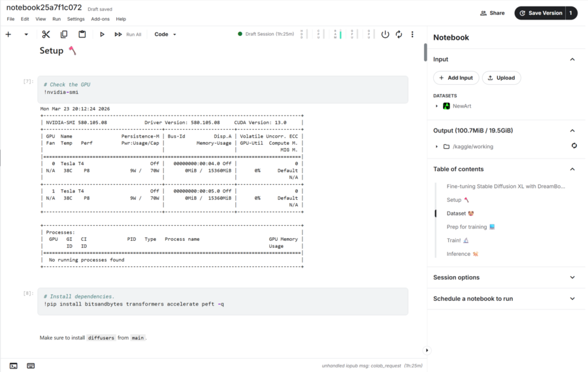Image resolution: width=588 pixels, height=372 pixels.
Task: Click the Add Input button
Action: (456, 78)
